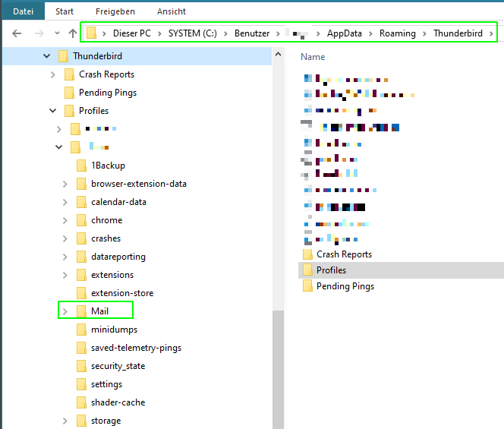Image resolution: width=504 pixels, height=429 pixels.
Task: Select the minidumps folder
Action: [x=114, y=330]
